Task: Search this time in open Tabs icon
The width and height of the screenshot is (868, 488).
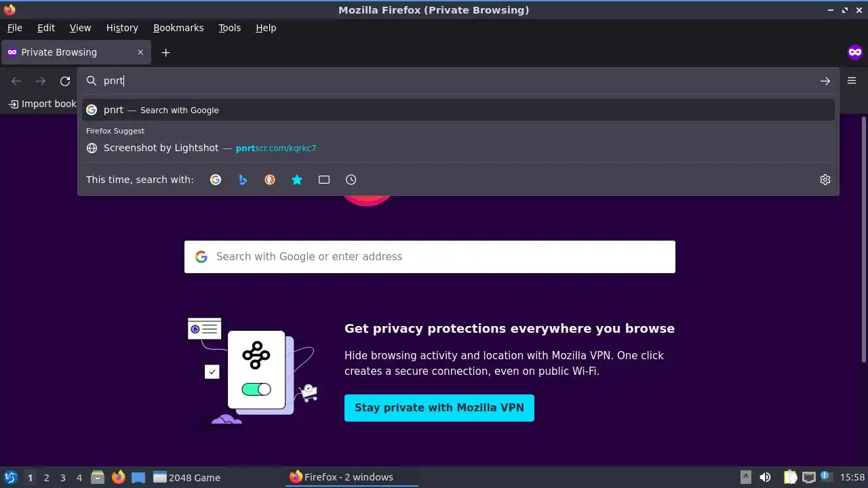Action: pyautogui.click(x=324, y=180)
